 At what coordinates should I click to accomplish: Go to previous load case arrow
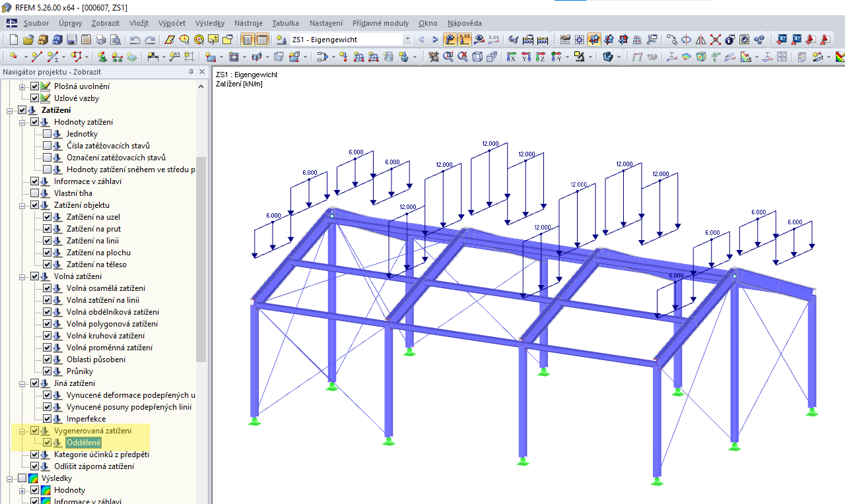click(x=421, y=40)
